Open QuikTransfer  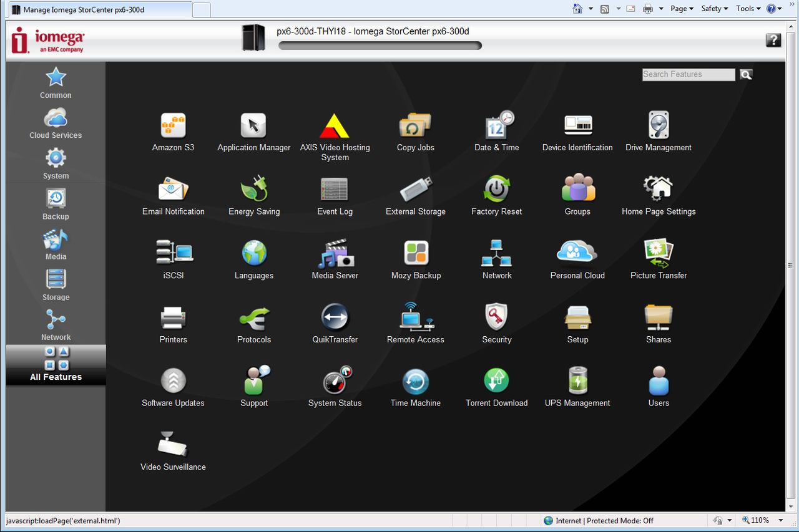pos(335,324)
